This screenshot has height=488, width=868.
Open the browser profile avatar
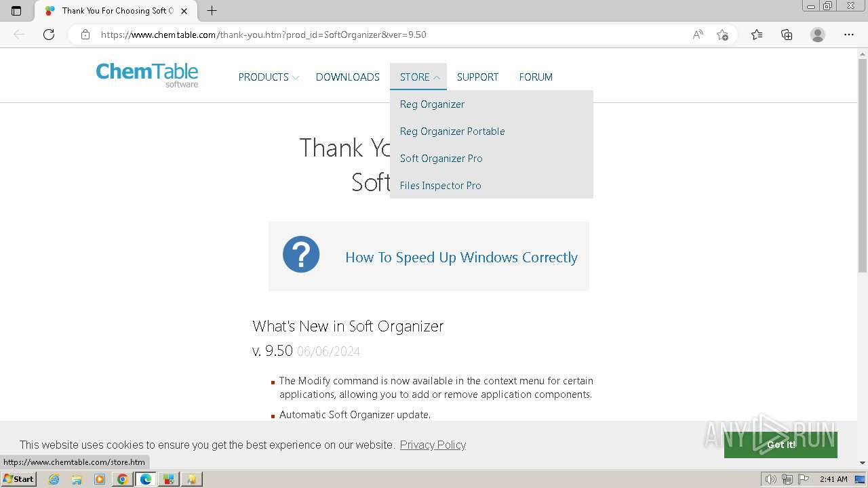point(818,35)
